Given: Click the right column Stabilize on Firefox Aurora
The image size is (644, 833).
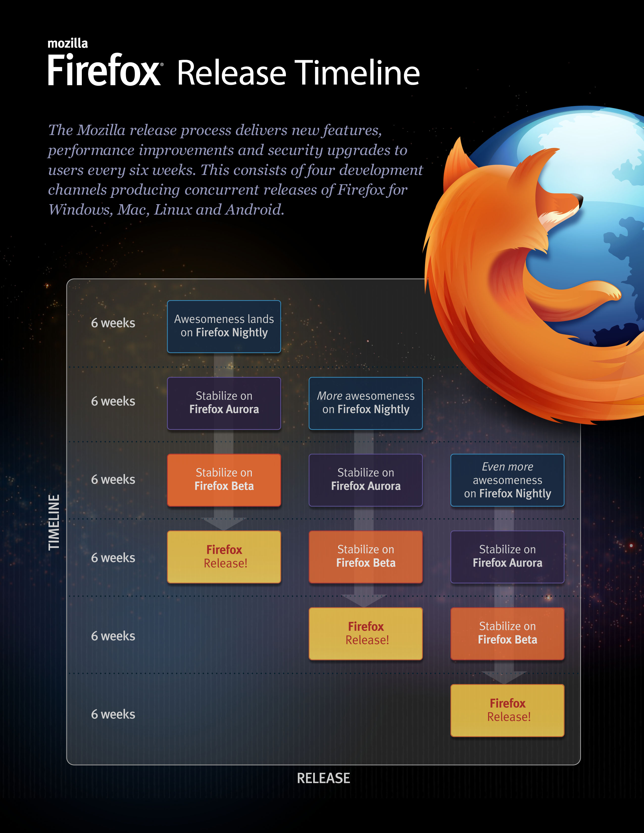Looking at the screenshot, I should [507, 557].
